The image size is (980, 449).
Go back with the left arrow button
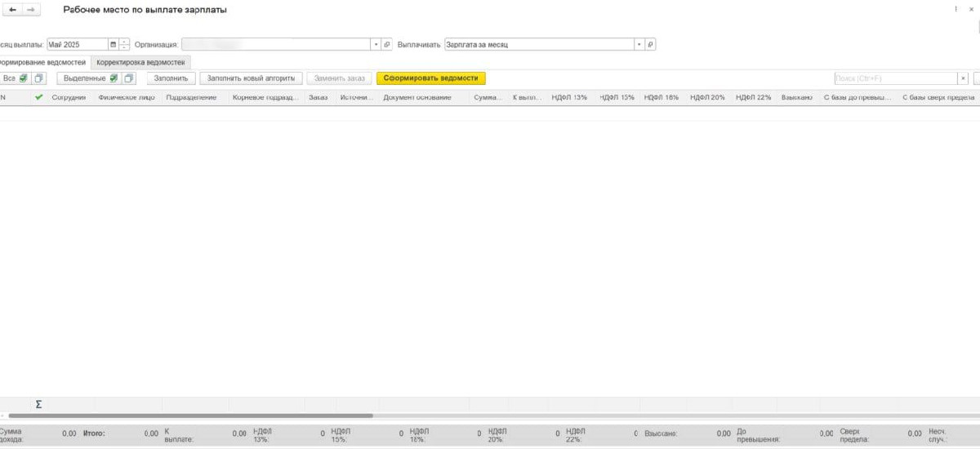click(12, 10)
